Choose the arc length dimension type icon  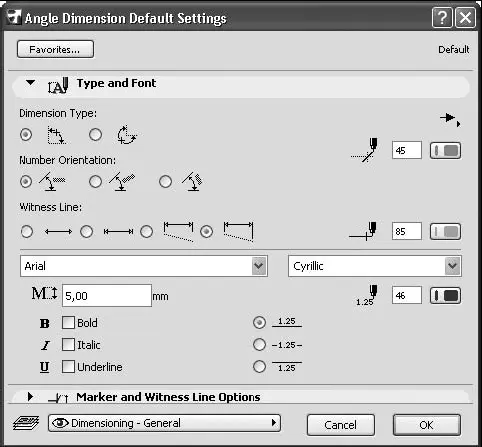pos(127,135)
